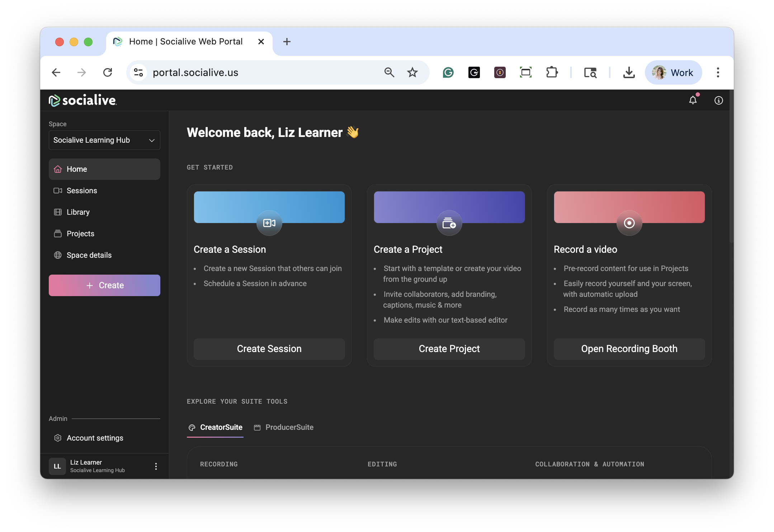Click Open Recording Booth button
Image resolution: width=774 pixels, height=532 pixels.
[x=629, y=349]
